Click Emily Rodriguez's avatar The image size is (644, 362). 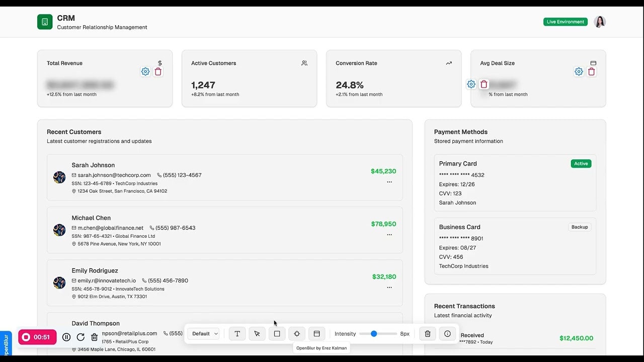pyautogui.click(x=59, y=283)
